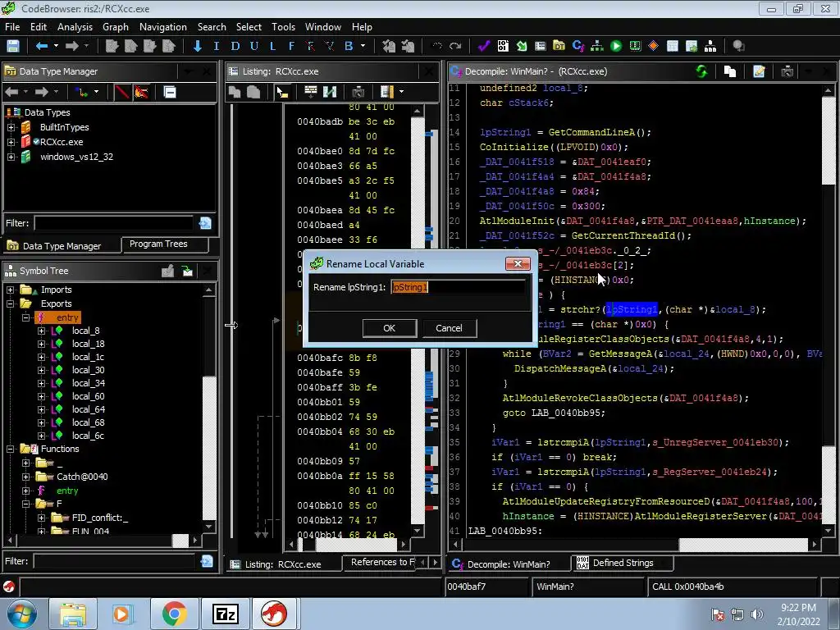
Task: Switch to References tab beside Listing
Action: 382,563
